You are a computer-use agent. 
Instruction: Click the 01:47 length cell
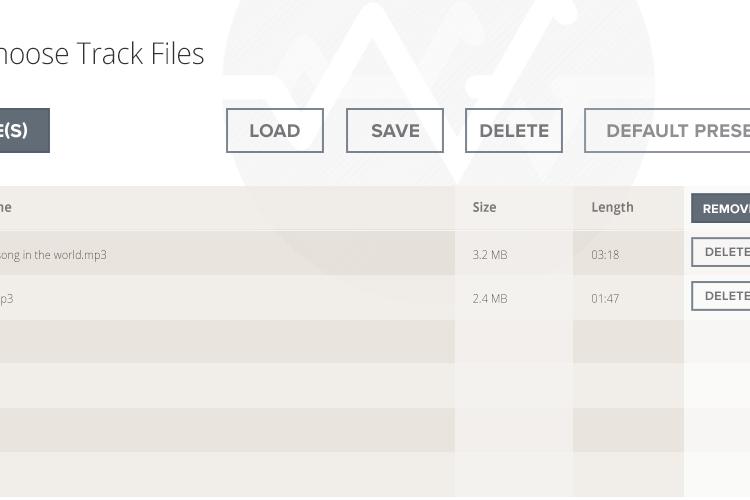605,299
